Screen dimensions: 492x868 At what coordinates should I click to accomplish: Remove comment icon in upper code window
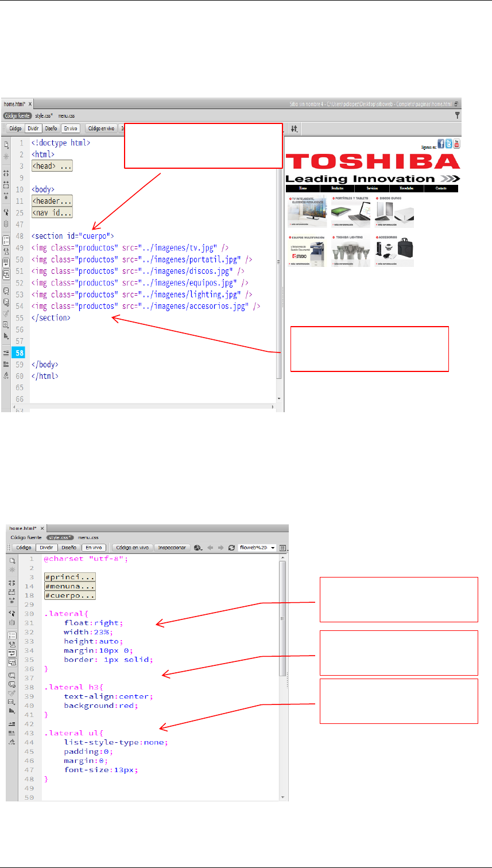point(6,302)
